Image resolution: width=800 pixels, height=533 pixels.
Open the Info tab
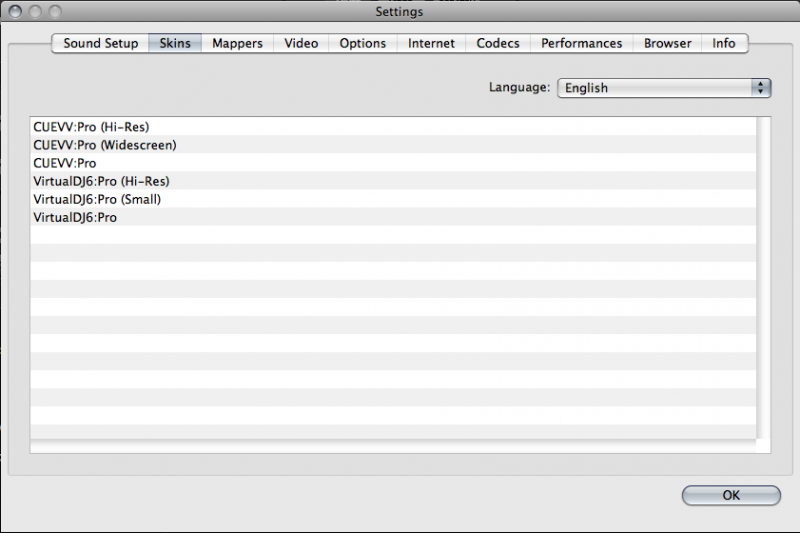[724, 43]
